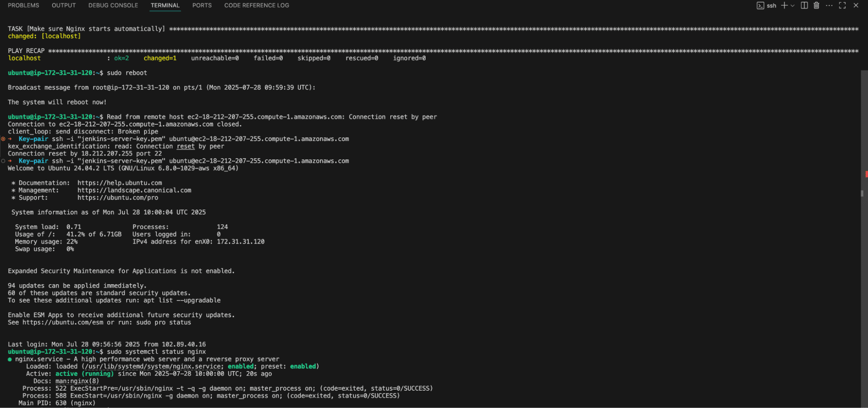Click 'Main PID: 630 (nginx)' line

pyautogui.click(x=57, y=403)
